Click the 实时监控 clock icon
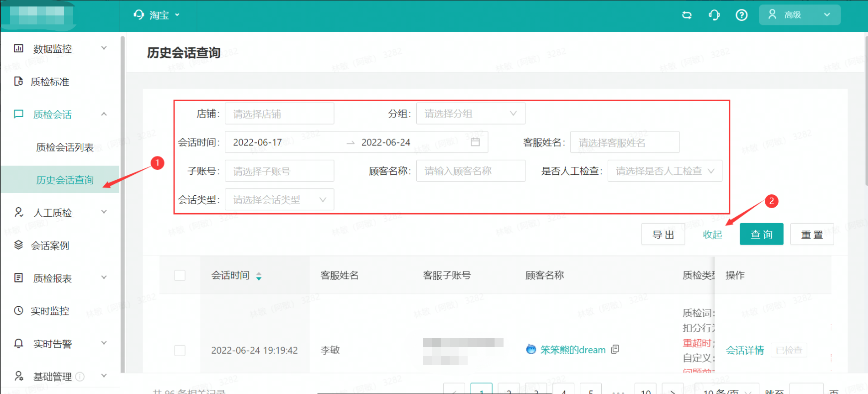Image resolution: width=868 pixels, height=394 pixels. point(18,311)
